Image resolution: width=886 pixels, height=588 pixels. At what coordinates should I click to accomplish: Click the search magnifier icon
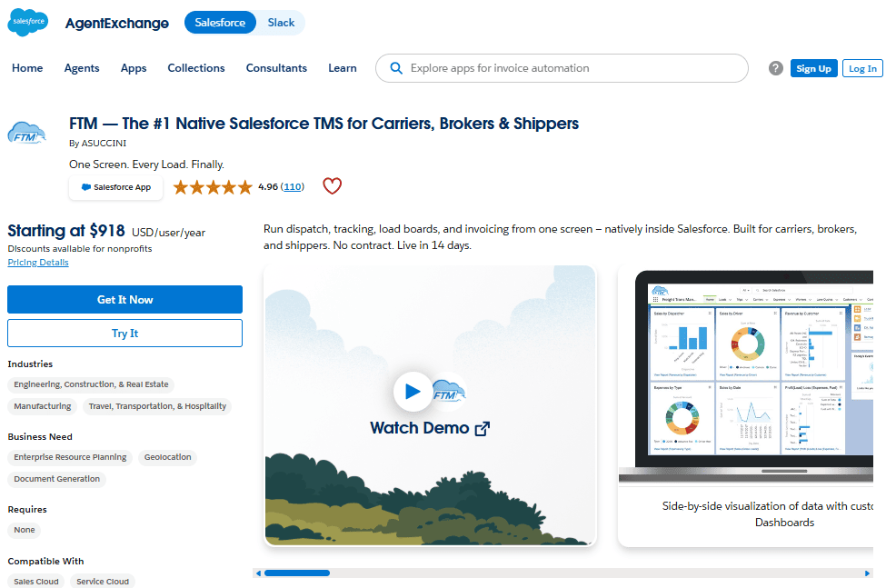coord(397,68)
